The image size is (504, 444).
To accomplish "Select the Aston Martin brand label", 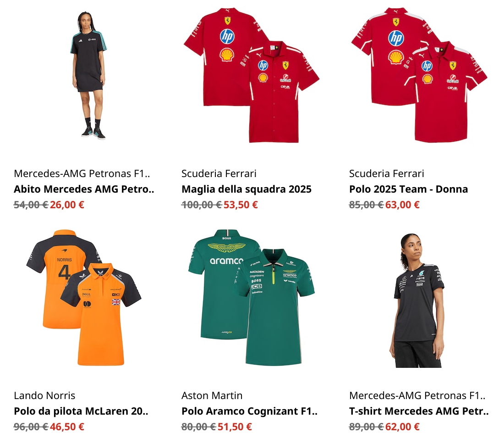I will pos(212,395).
